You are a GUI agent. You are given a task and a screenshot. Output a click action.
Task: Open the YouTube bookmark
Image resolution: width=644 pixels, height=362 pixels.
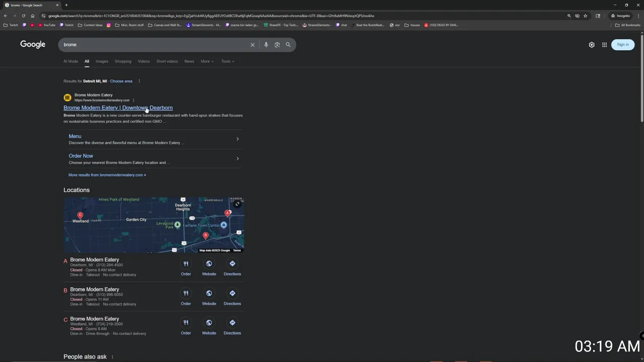coord(47,25)
